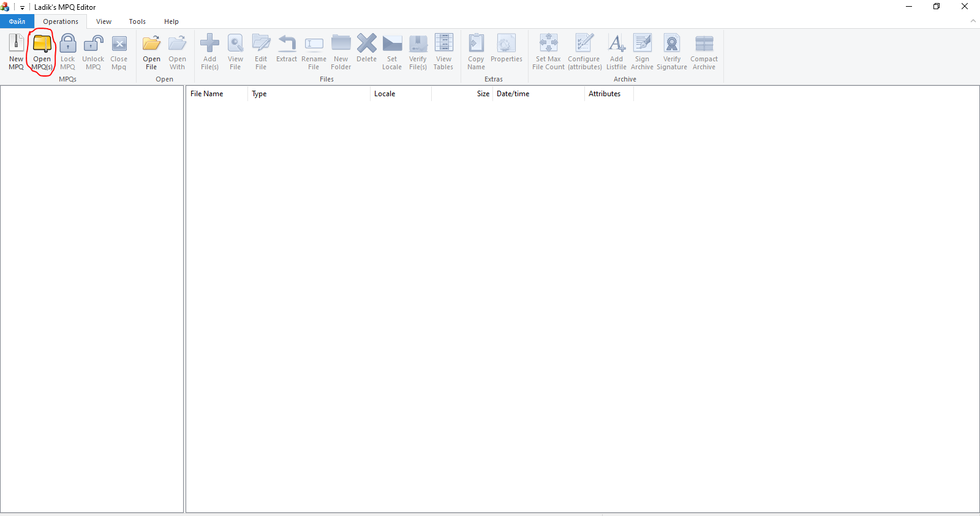Screen dimensions: 980x516
Task: Sort by the Type column header
Action: (309, 94)
